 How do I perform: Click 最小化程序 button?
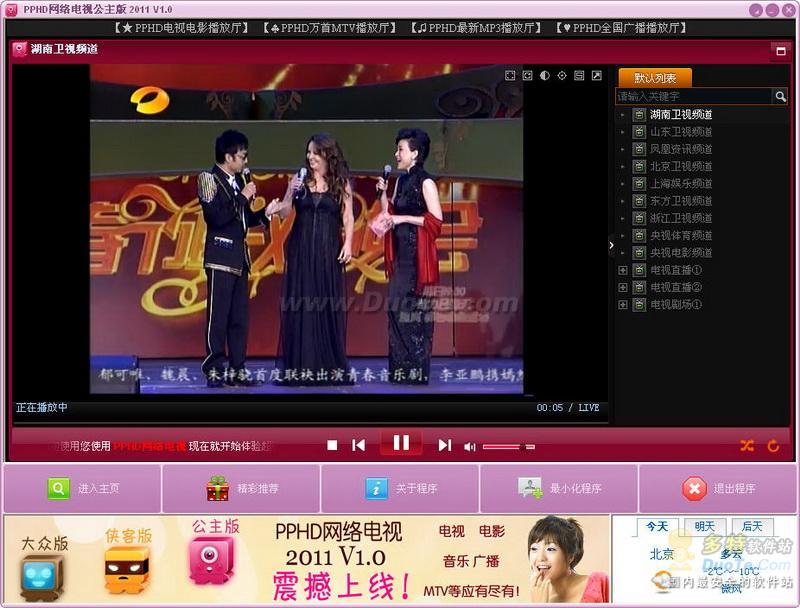click(559, 488)
